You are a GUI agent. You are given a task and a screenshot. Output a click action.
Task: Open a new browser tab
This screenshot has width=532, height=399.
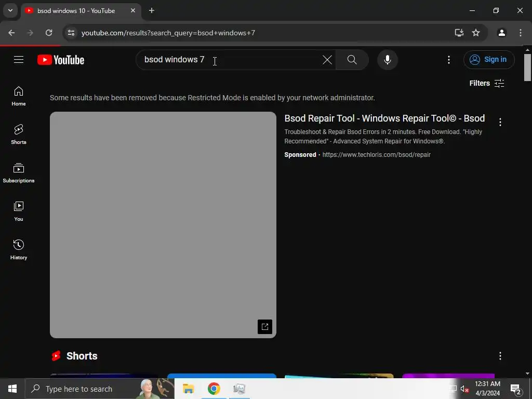152,10
